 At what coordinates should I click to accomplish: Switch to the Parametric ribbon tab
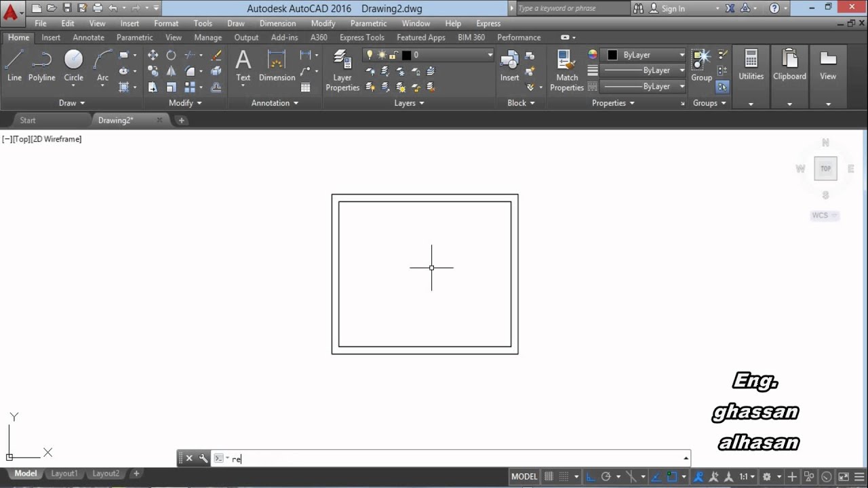pyautogui.click(x=134, y=37)
